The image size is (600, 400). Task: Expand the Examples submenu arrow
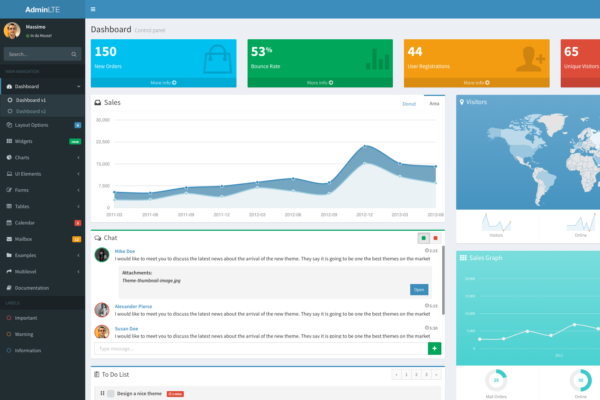click(x=78, y=255)
